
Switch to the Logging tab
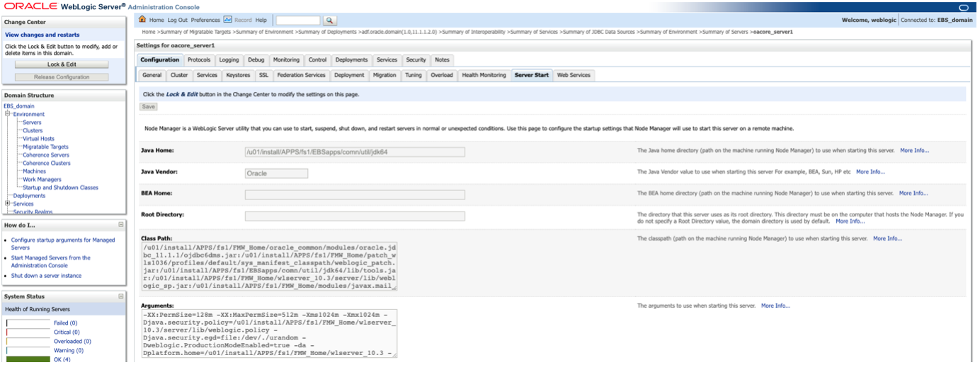coord(229,60)
